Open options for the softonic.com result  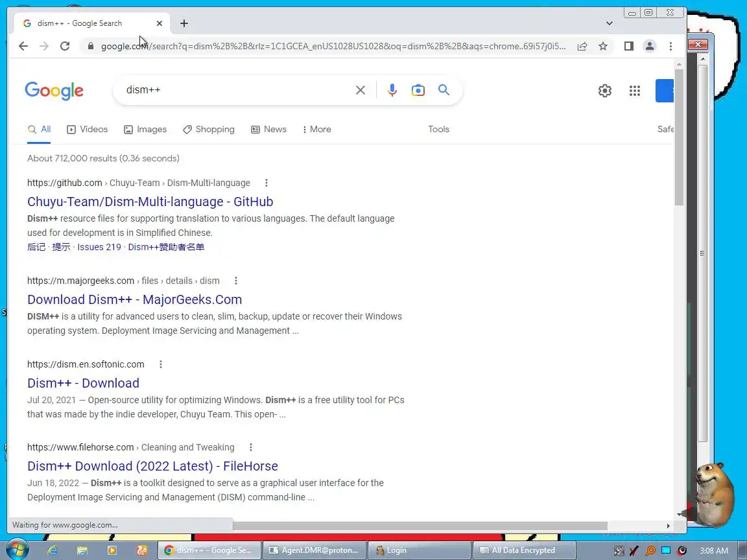point(161,364)
